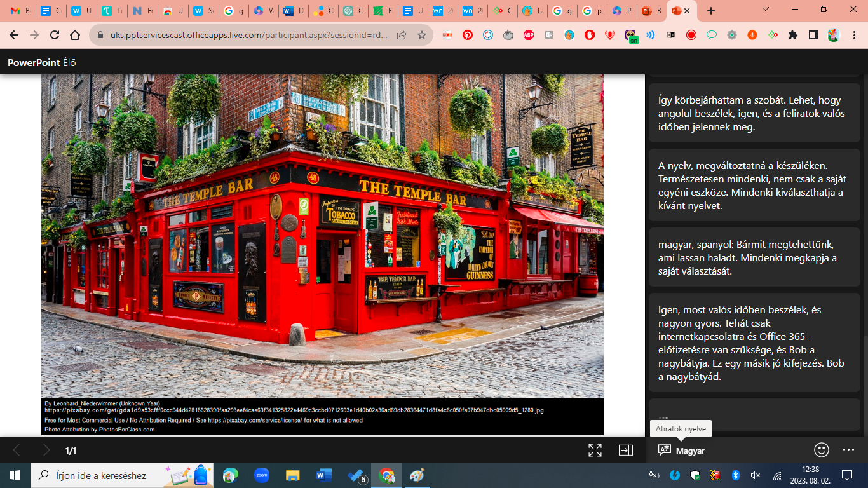Share this page from the address bar
Screen dimensions: 868x488
(x=402, y=36)
